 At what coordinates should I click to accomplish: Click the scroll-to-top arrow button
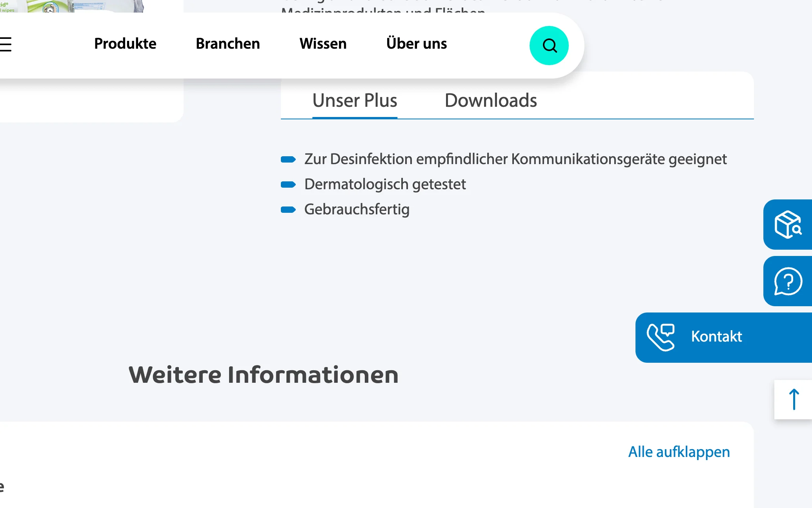793,400
